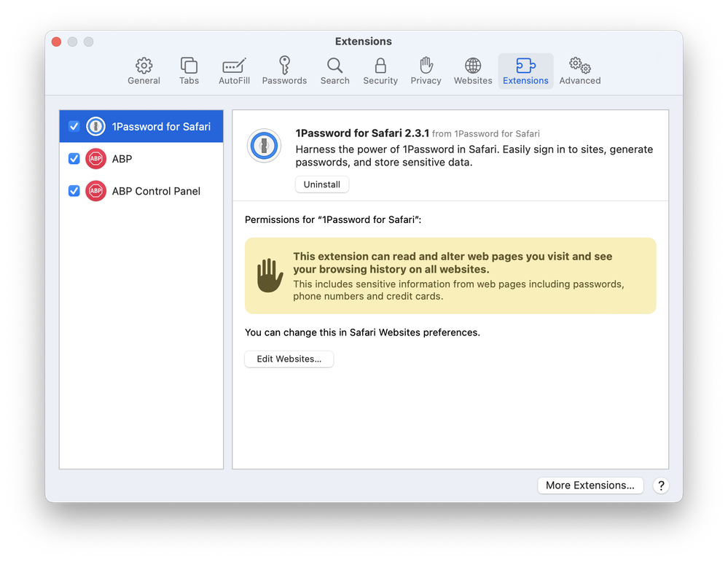Open the Security padlock preferences
Screen dimensions: 728x562
pyautogui.click(x=380, y=71)
